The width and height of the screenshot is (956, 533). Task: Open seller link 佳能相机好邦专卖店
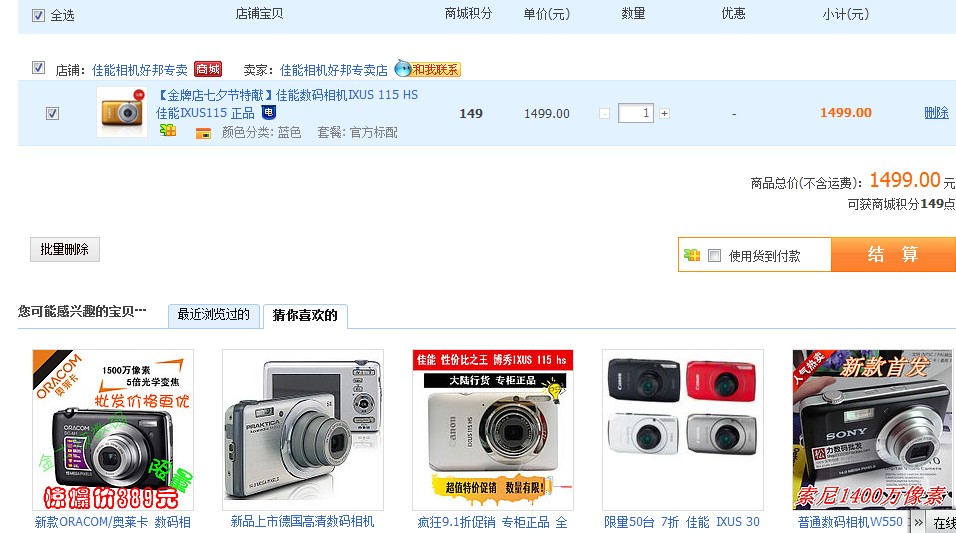[x=334, y=70]
